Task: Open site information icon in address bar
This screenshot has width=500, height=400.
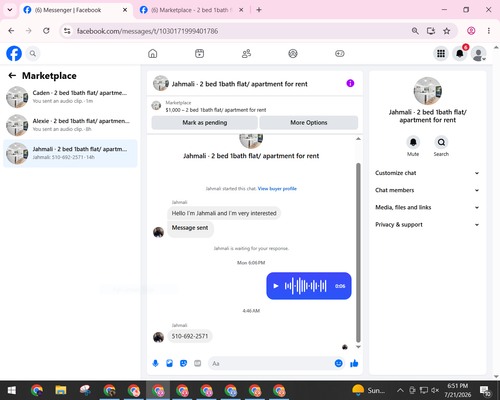Action: 67,31
